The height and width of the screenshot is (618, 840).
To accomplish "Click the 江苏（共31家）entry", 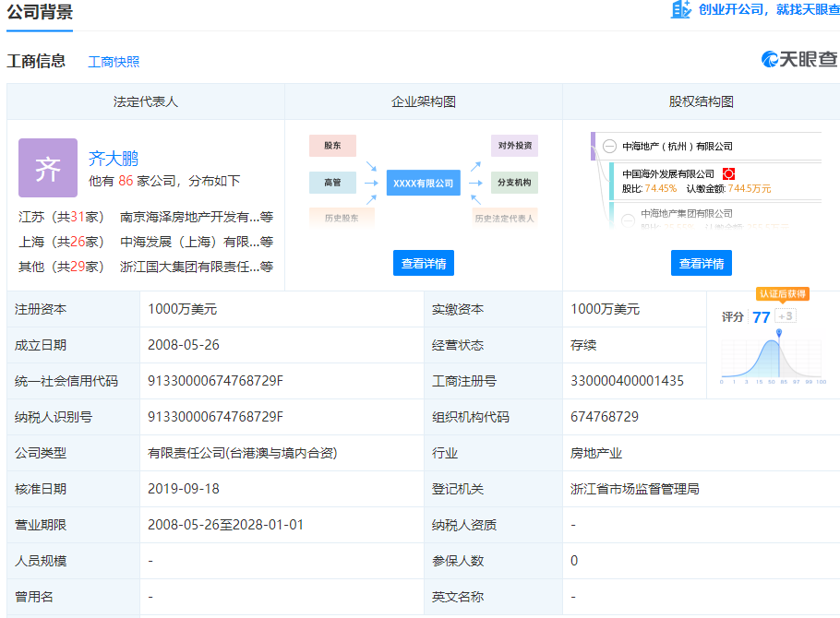I will (61, 217).
